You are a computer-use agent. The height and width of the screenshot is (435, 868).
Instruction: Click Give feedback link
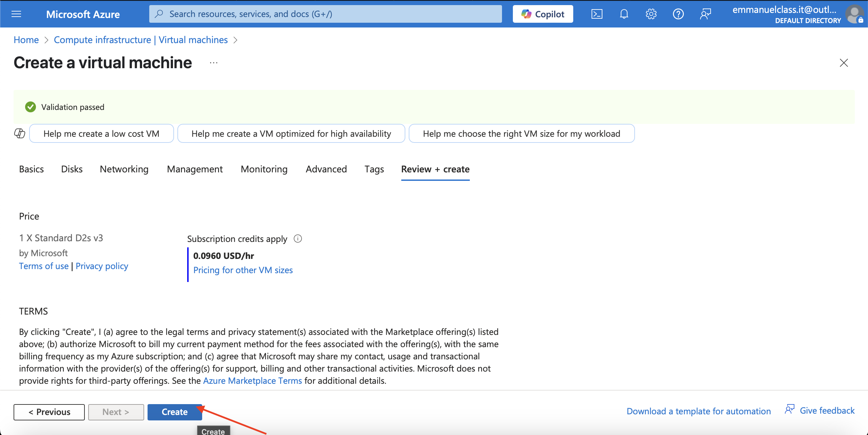pyautogui.click(x=827, y=411)
